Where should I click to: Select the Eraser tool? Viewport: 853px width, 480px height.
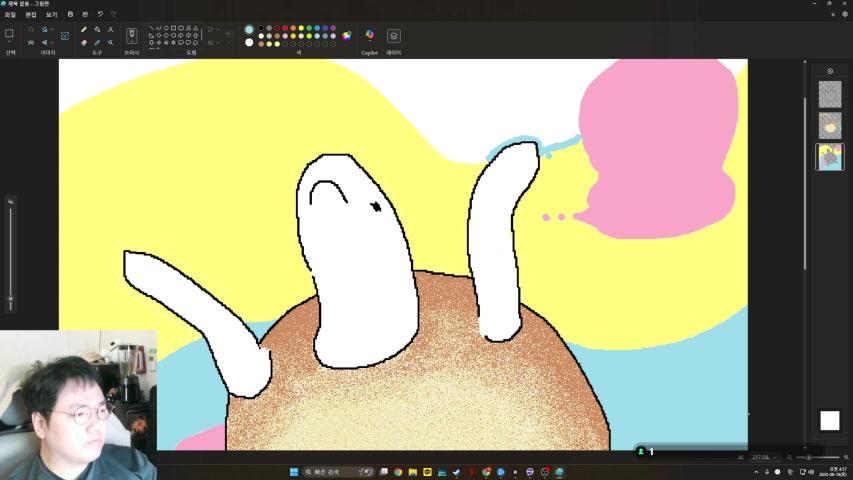[x=84, y=42]
